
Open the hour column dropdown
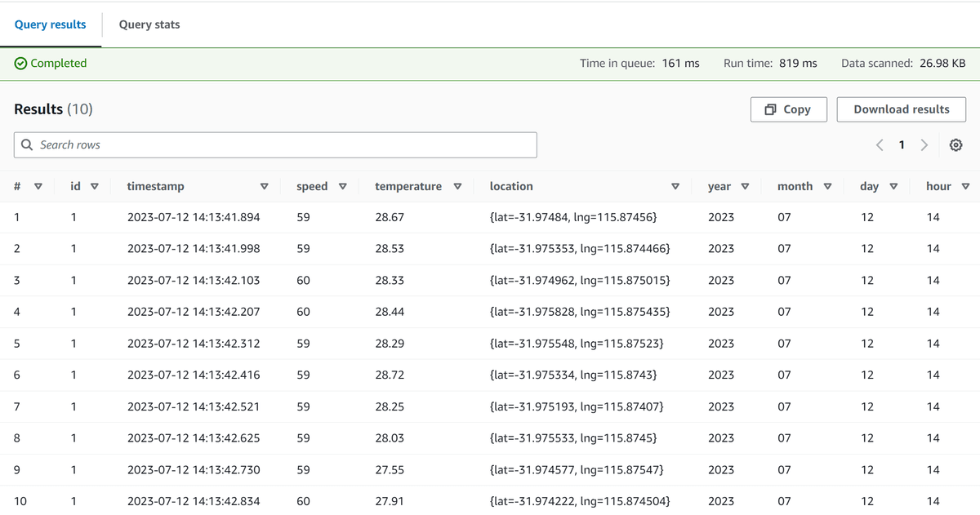coord(965,186)
